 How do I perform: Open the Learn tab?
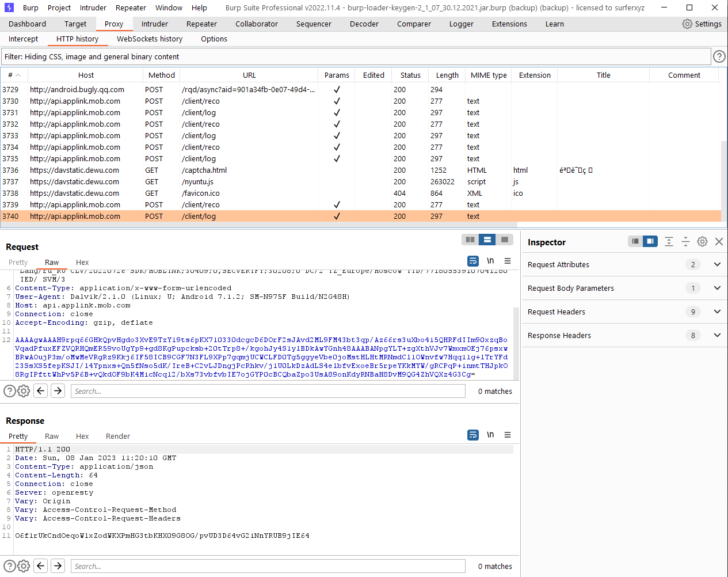coord(555,24)
